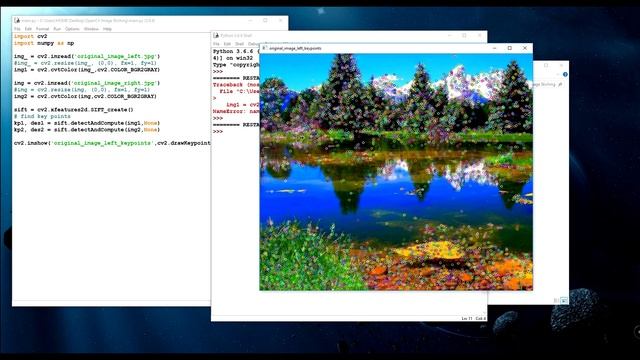640x360 pixels.
Task: Click the 'sift = cv2.xfeatures2d.SIFT_create()' line
Action: [74, 110]
